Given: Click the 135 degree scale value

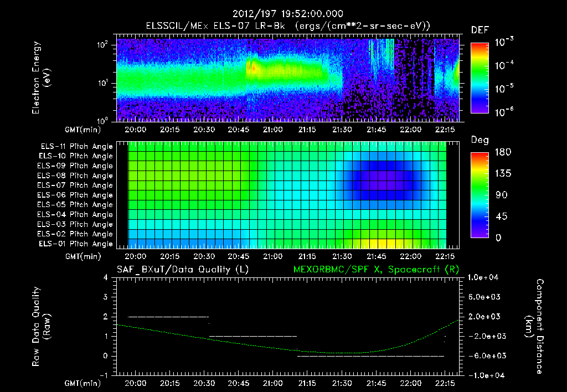Looking at the screenshot, I should (503, 173).
